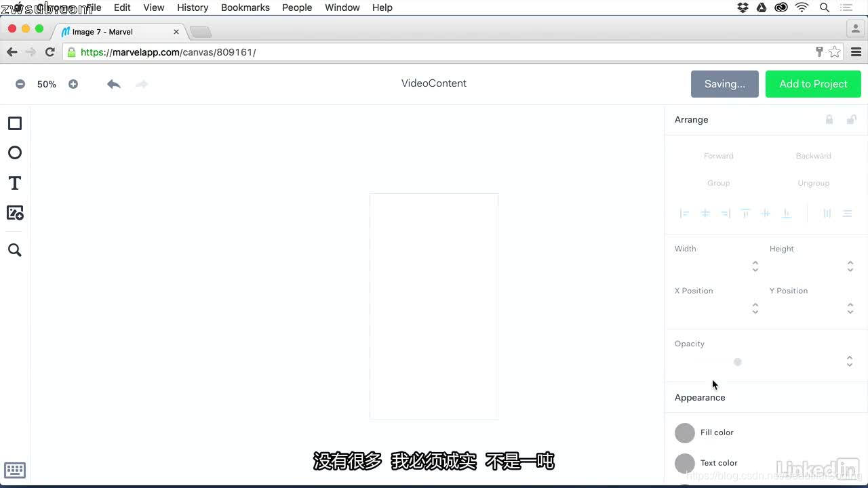The height and width of the screenshot is (488, 868).
Task: Select the blank canvas artboard
Action: 434,306
